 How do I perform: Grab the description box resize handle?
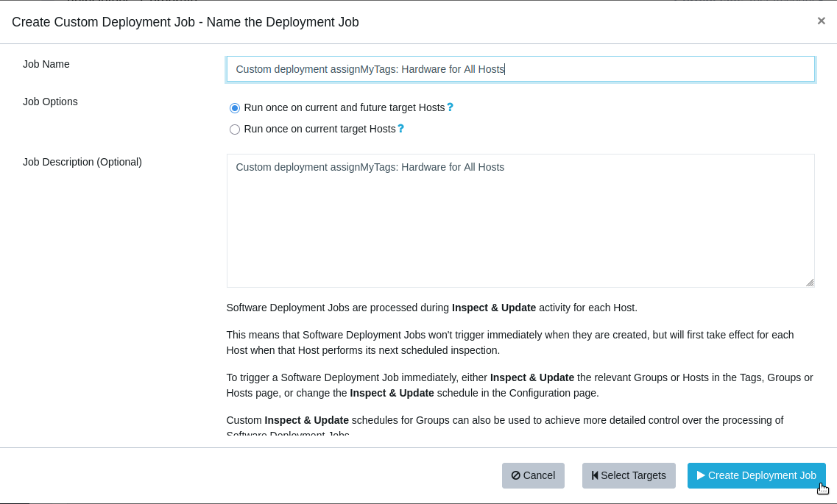(x=809, y=282)
